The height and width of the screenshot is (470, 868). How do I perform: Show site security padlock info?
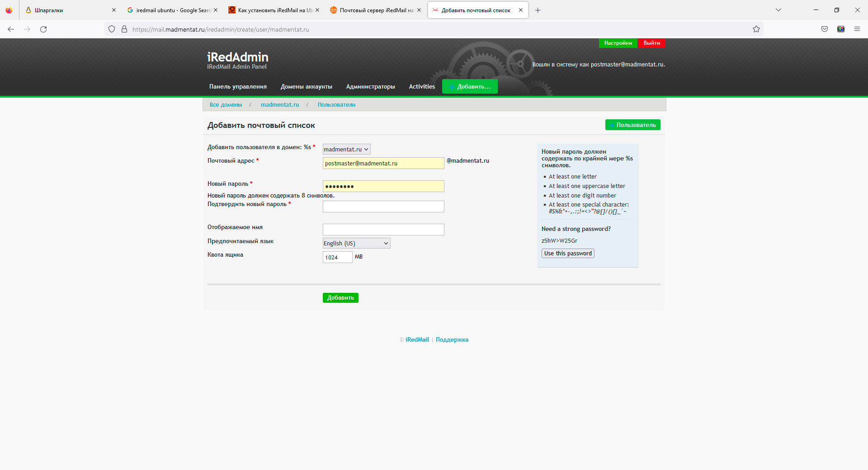pos(124,29)
